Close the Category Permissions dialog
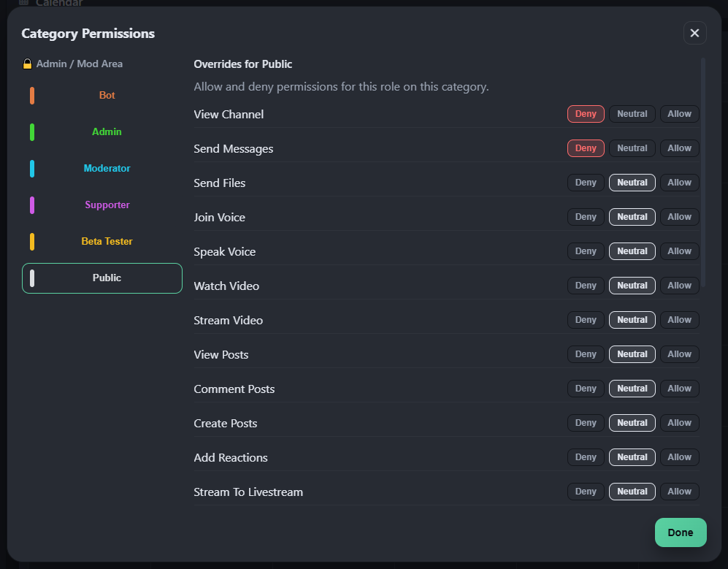 coord(694,33)
